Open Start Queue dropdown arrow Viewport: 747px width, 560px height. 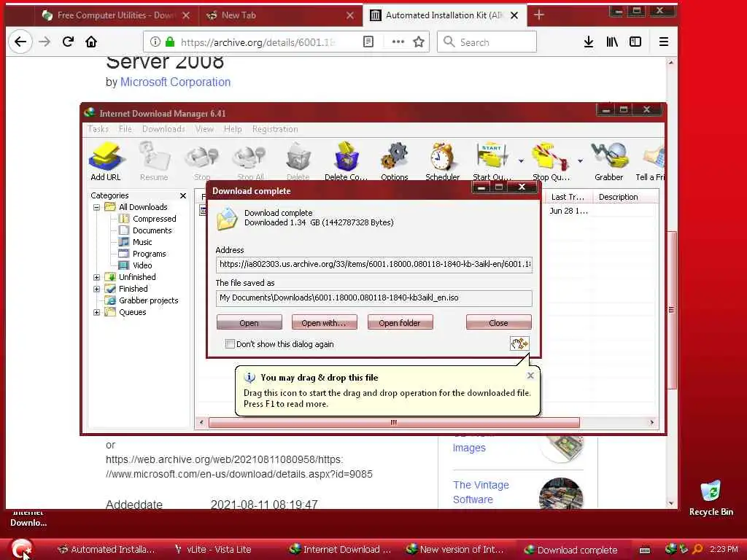click(x=521, y=161)
